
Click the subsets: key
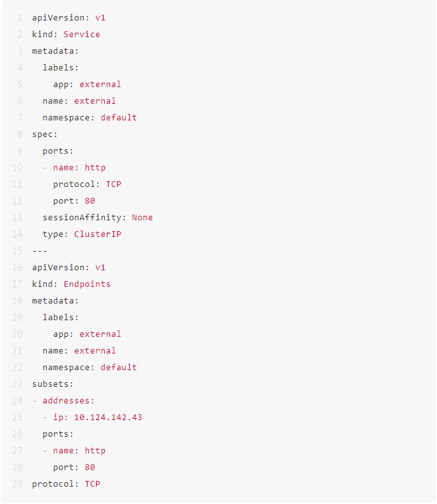pyautogui.click(x=52, y=384)
